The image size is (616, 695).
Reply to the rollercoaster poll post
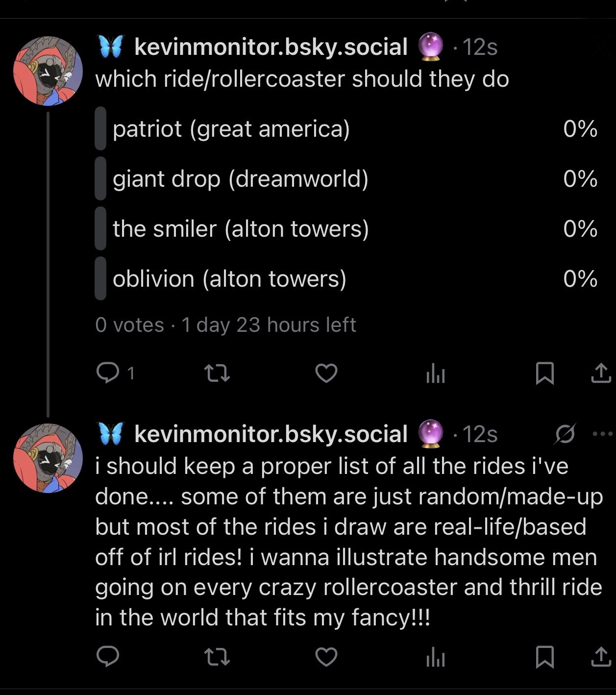click(108, 373)
